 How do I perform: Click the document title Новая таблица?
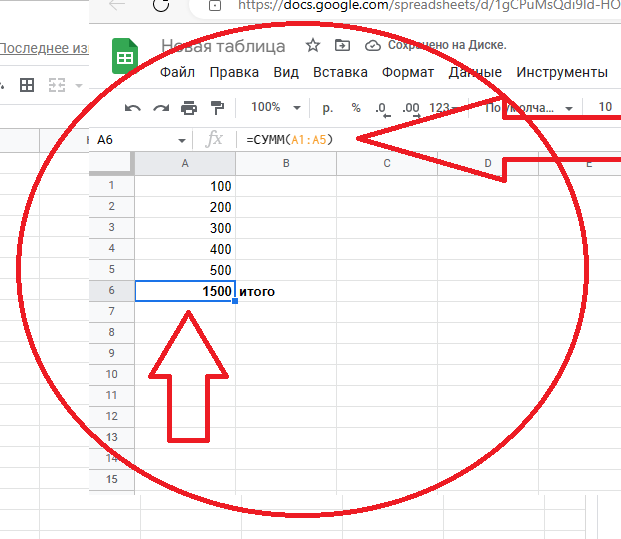[x=223, y=46]
